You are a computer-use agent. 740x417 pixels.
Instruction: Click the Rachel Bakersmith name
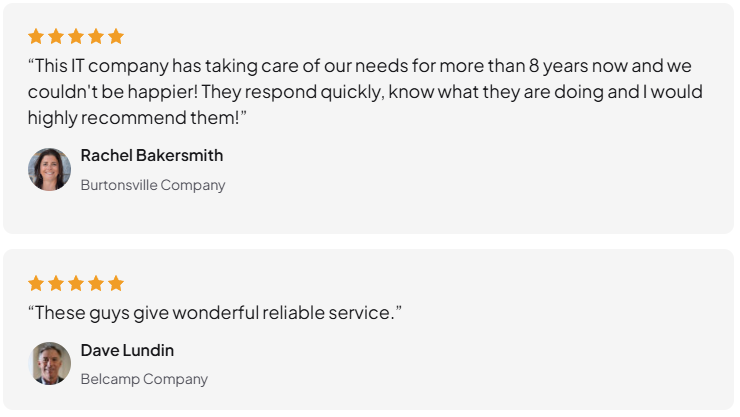coord(151,155)
